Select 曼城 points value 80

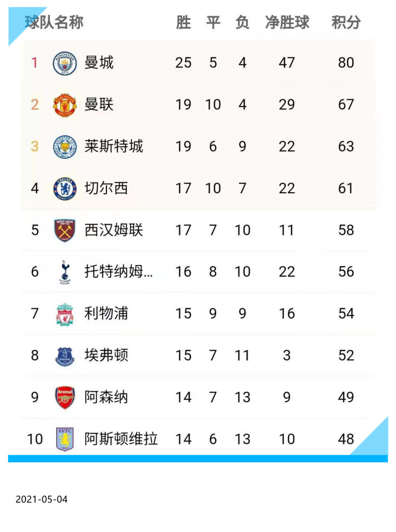346,63
